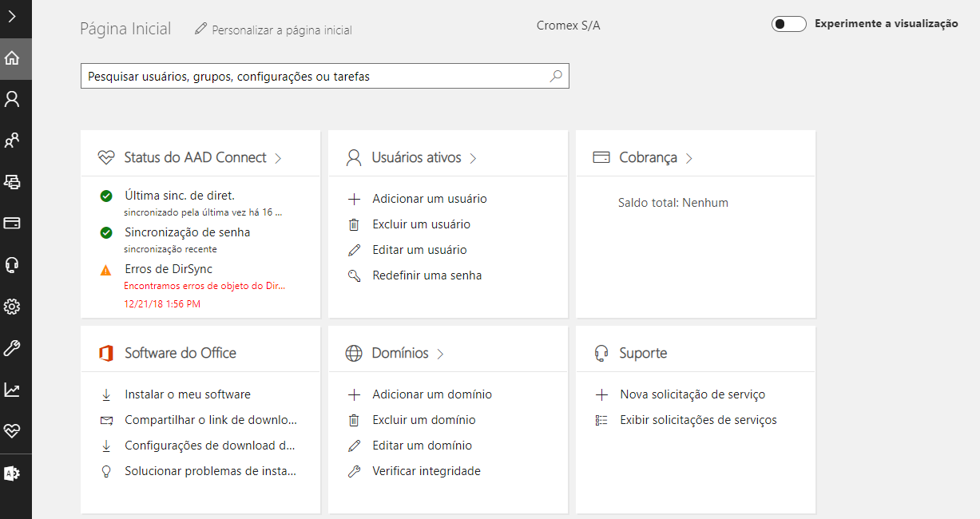
Task: Focus the Pesquisar usuários search field
Action: tap(325, 77)
